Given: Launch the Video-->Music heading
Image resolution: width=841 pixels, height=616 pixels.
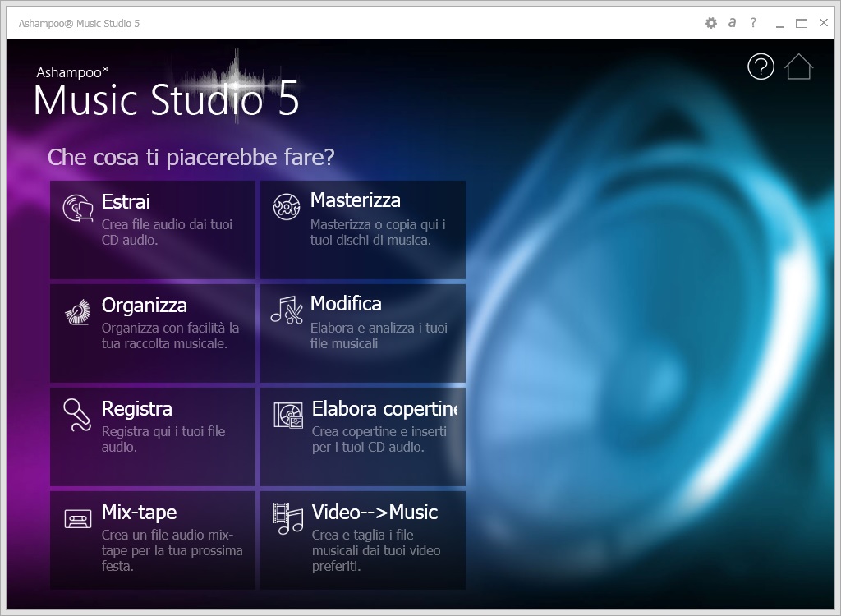Looking at the screenshot, I should tap(375, 513).
